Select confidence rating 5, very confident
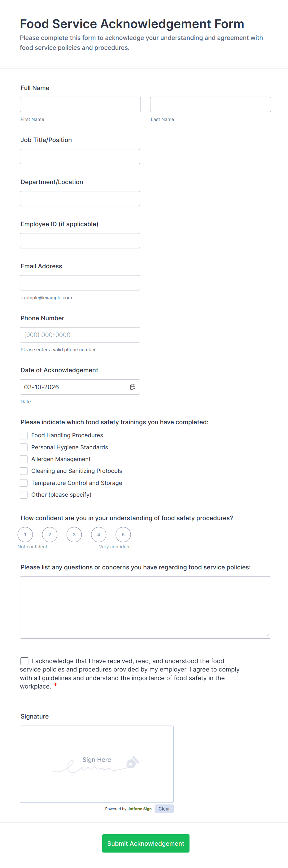 click(x=123, y=534)
